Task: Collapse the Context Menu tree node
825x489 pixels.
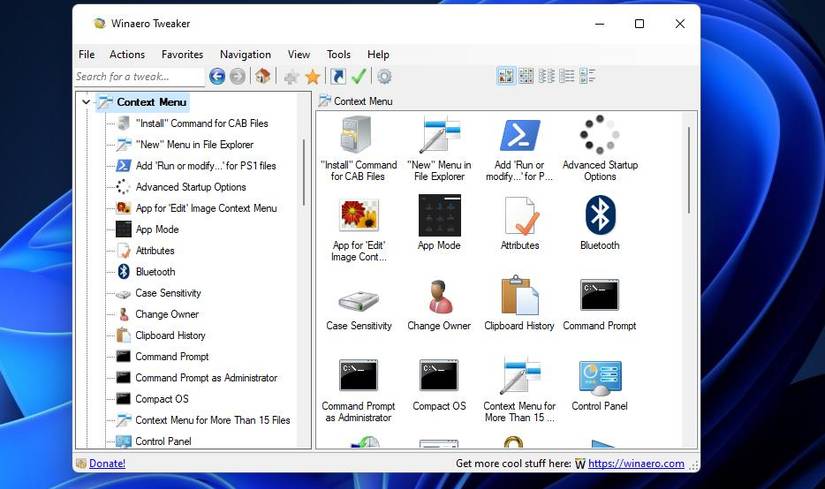Action: (x=86, y=102)
